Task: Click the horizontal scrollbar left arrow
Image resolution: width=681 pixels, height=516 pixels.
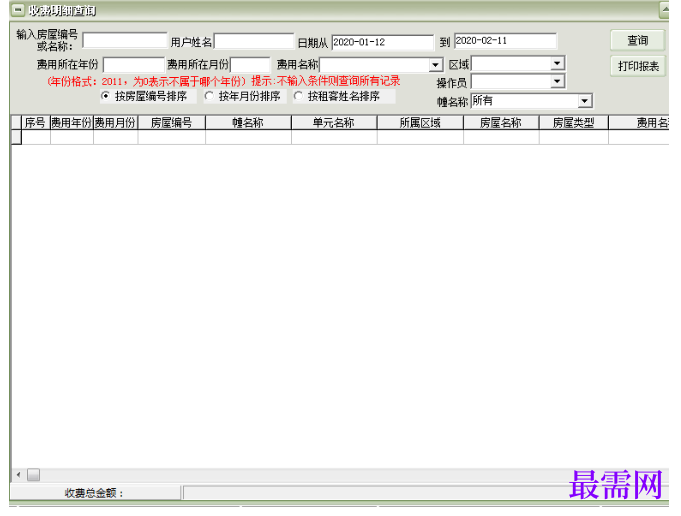Action: [x=18, y=475]
